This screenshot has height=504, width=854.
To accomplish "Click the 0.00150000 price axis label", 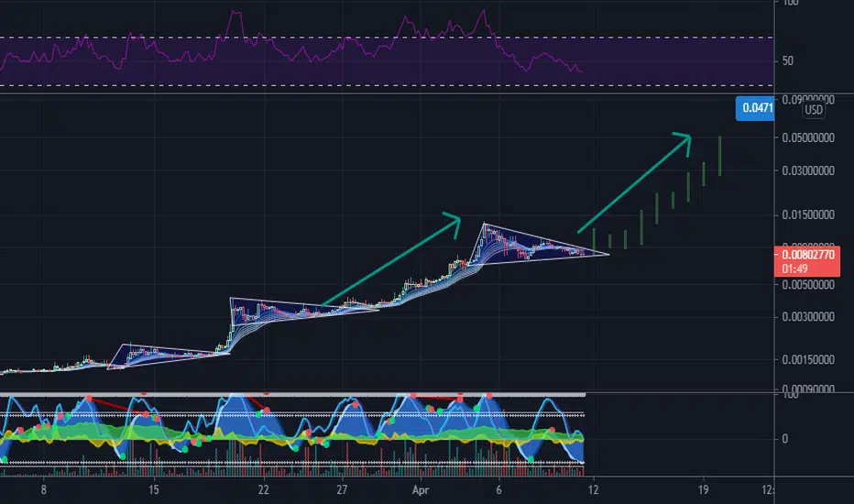I will point(807,359).
